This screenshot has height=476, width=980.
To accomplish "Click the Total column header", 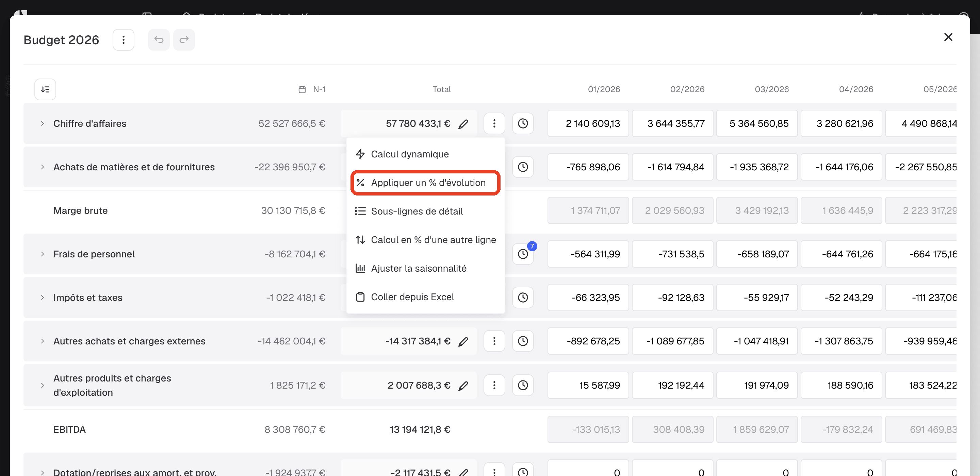I will 441,89.
